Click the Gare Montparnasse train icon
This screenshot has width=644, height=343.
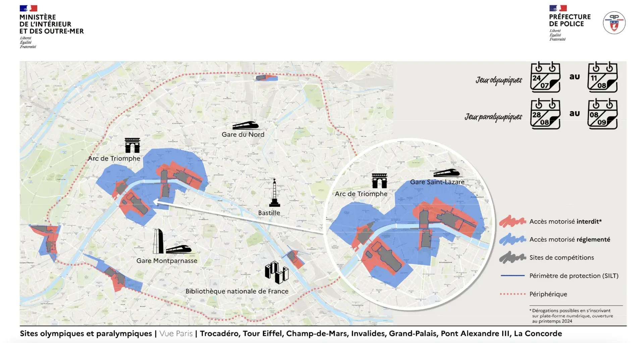[178, 249]
